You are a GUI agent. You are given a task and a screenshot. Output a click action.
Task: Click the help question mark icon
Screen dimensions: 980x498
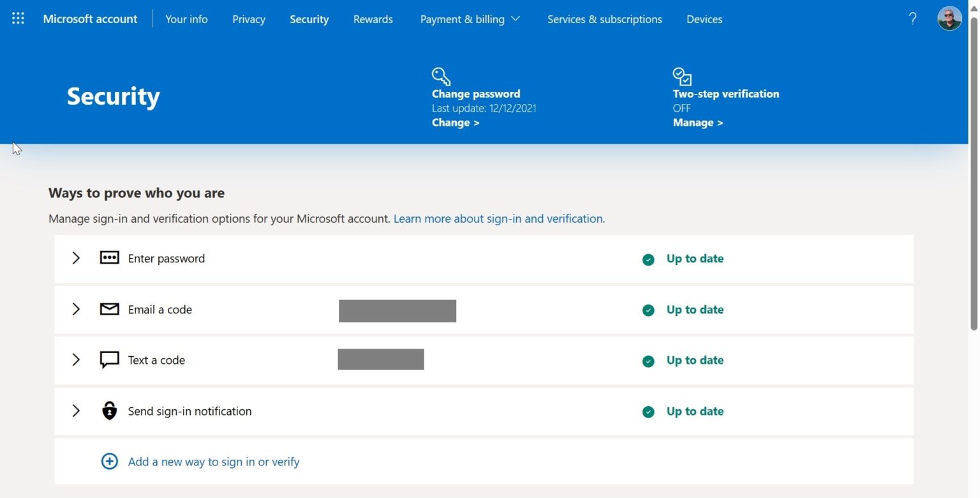(912, 19)
